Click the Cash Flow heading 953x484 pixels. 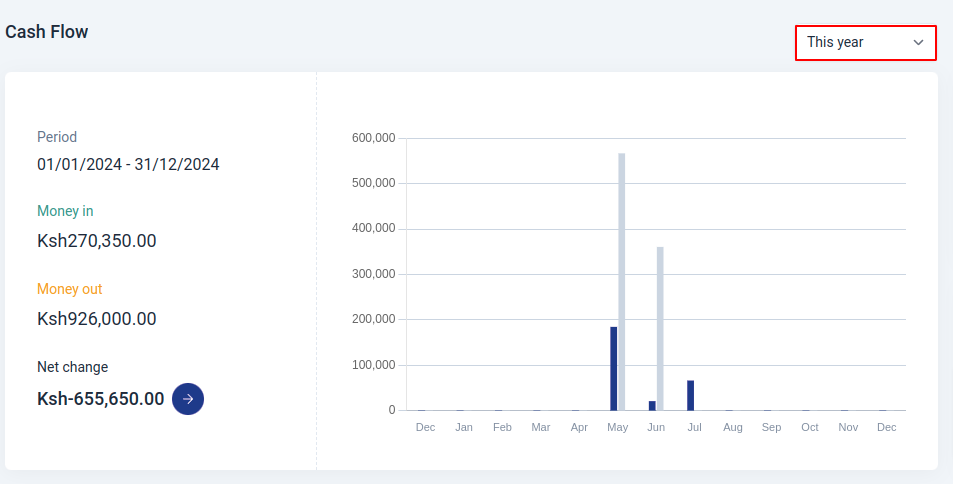pyautogui.click(x=47, y=32)
